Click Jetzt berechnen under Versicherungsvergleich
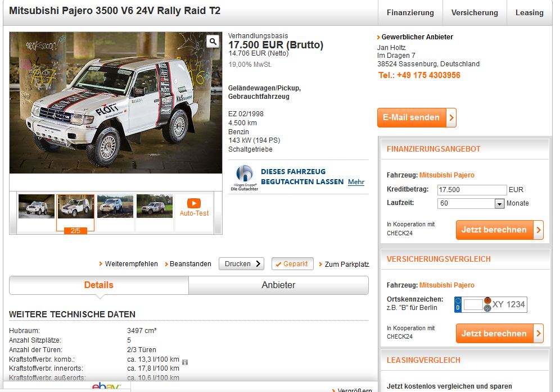This screenshot has width=560, height=392. coord(500,334)
